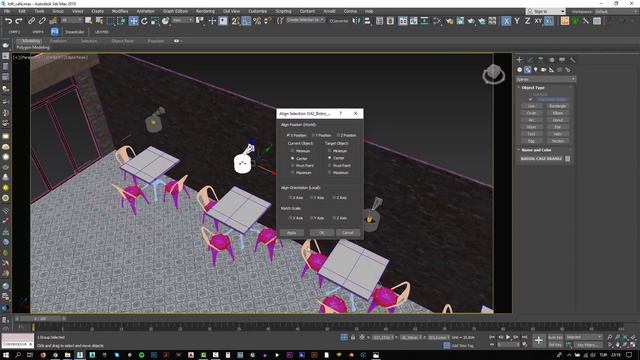The image size is (640, 360).
Task: Switch to the Freeform ribbon tab
Action: pos(58,41)
